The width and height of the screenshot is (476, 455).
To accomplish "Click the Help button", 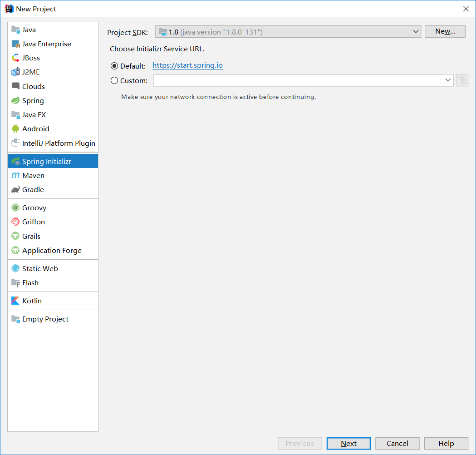I will coord(446,444).
